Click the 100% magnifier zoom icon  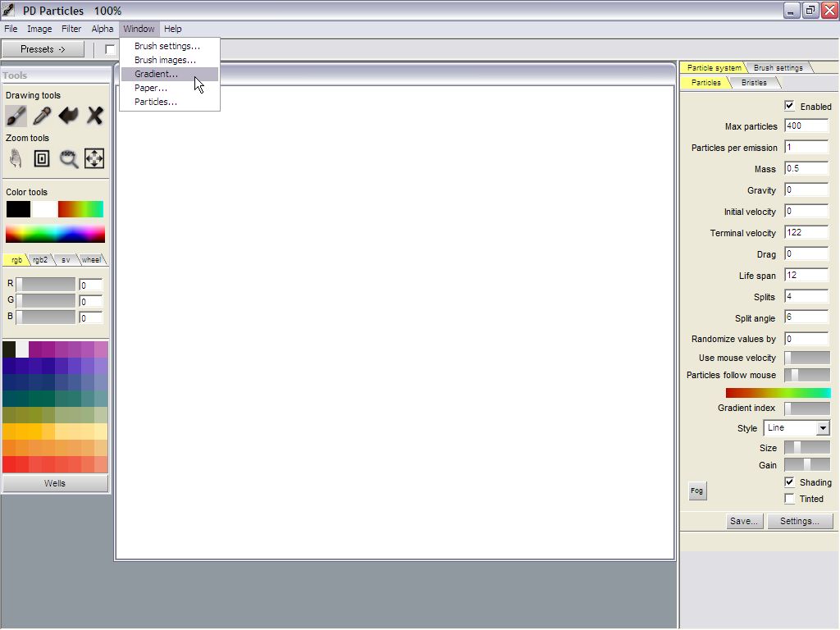pos(69,158)
